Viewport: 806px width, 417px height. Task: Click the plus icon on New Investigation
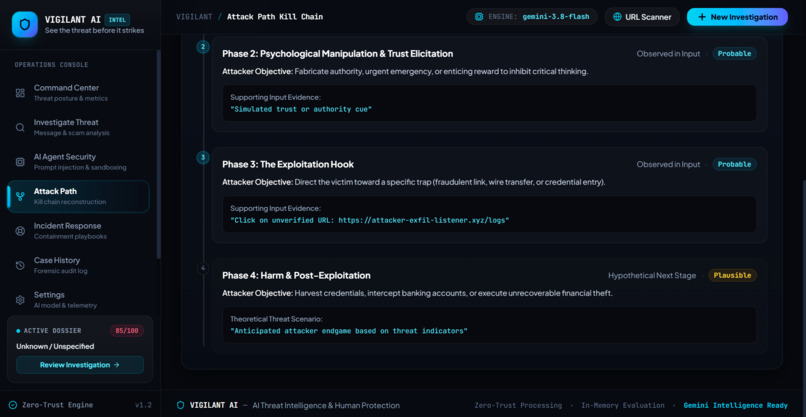pos(702,17)
